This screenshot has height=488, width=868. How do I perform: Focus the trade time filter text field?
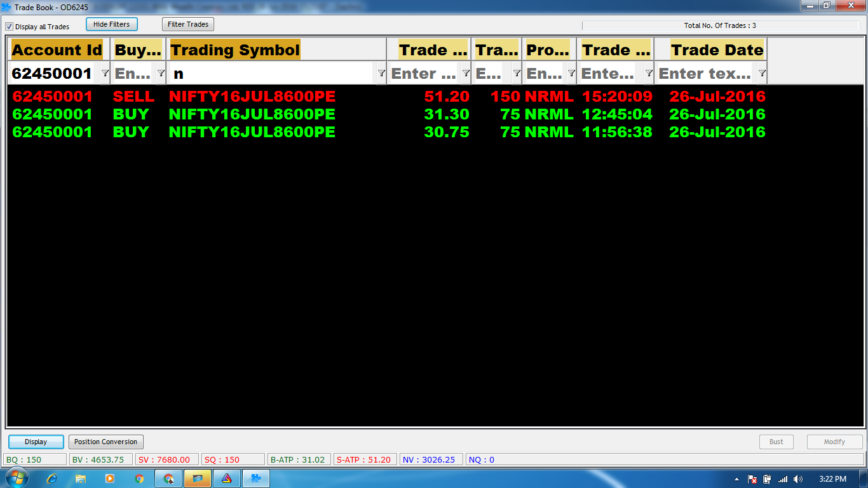(611, 74)
